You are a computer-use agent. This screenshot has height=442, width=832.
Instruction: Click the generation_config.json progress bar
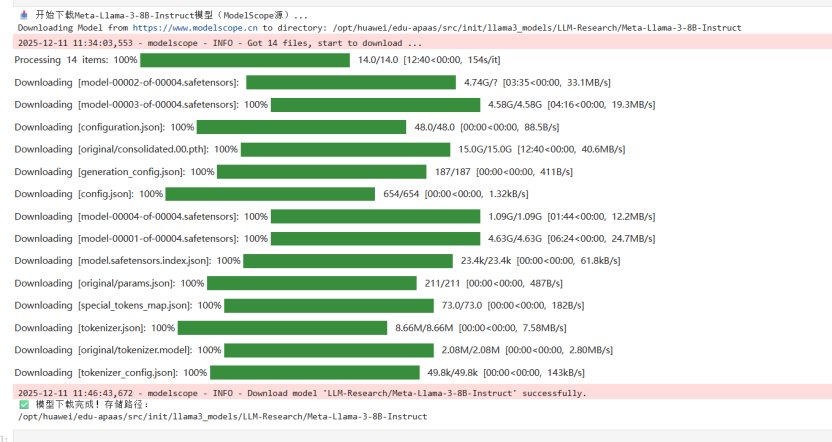point(322,172)
